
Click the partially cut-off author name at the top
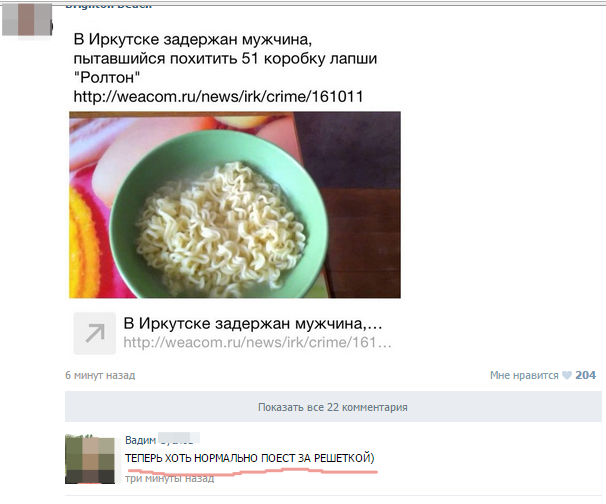point(108,7)
